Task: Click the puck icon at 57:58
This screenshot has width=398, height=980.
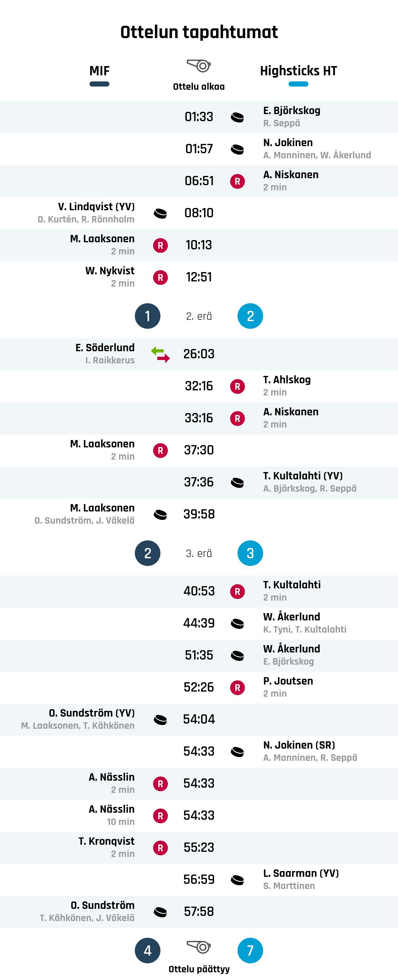Action: click(160, 912)
